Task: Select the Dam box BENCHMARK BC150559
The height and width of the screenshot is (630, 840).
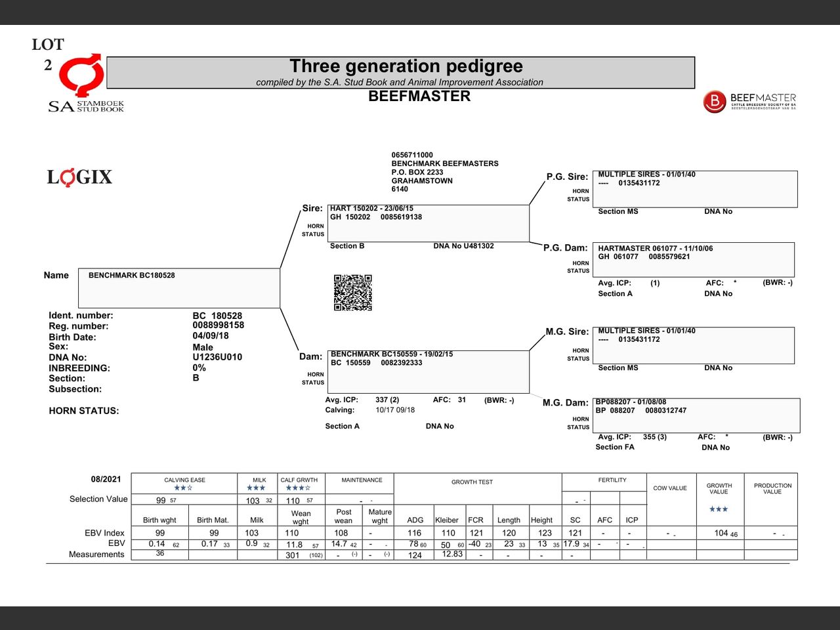Action: point(428,371)
